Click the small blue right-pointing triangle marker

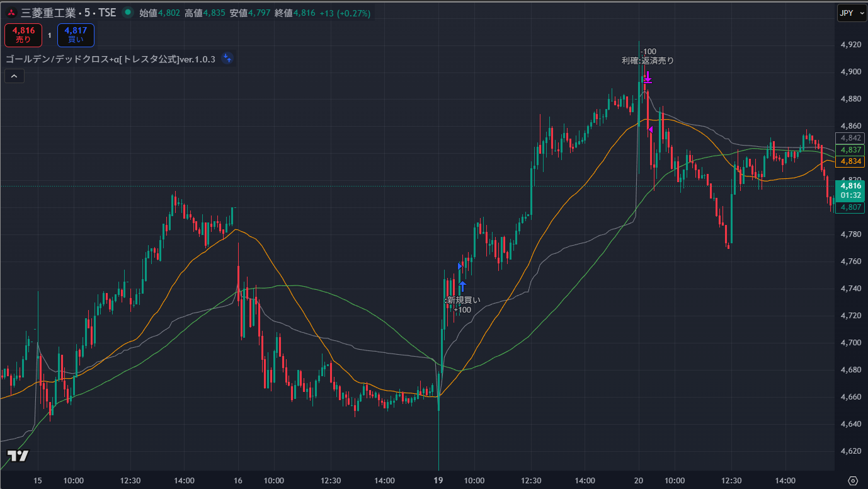click(x=460, y=266)
